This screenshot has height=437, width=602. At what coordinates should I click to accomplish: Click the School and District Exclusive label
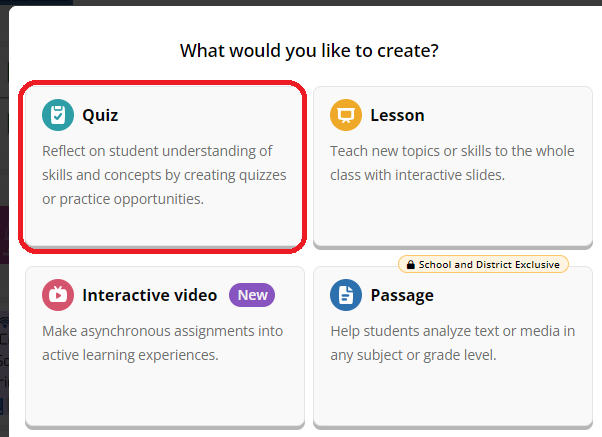pos(490,265)
